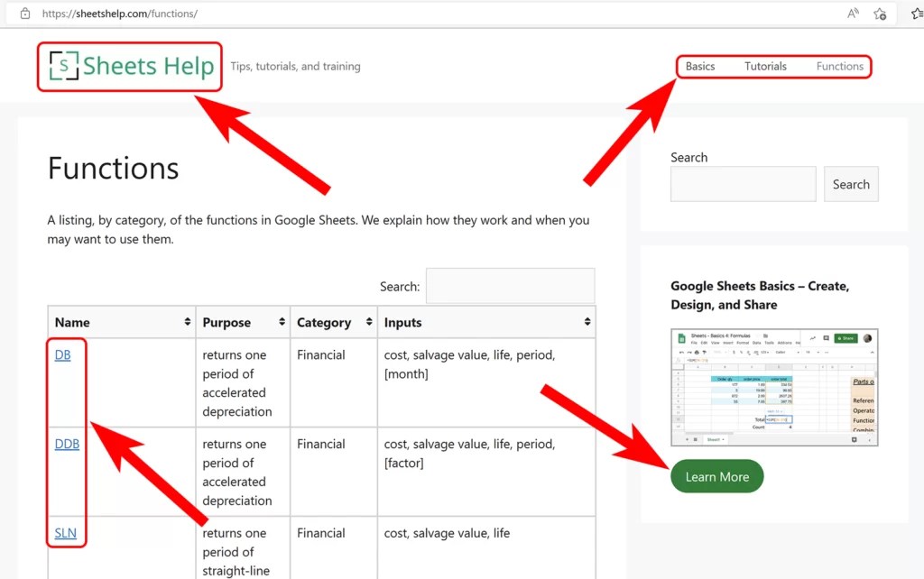The height and width of the screenshot is (579, 924).
Task: Select Functions in the top navigation
Action: (839, 66)
